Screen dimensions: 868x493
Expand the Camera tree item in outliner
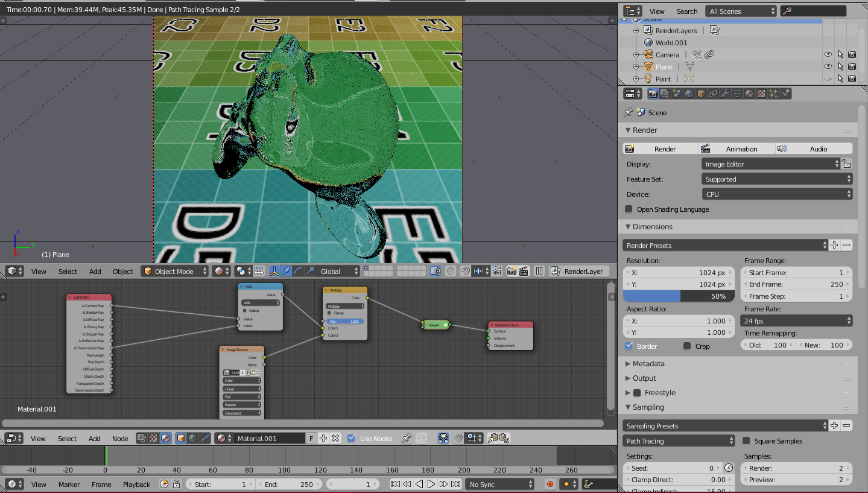(636, 54)
